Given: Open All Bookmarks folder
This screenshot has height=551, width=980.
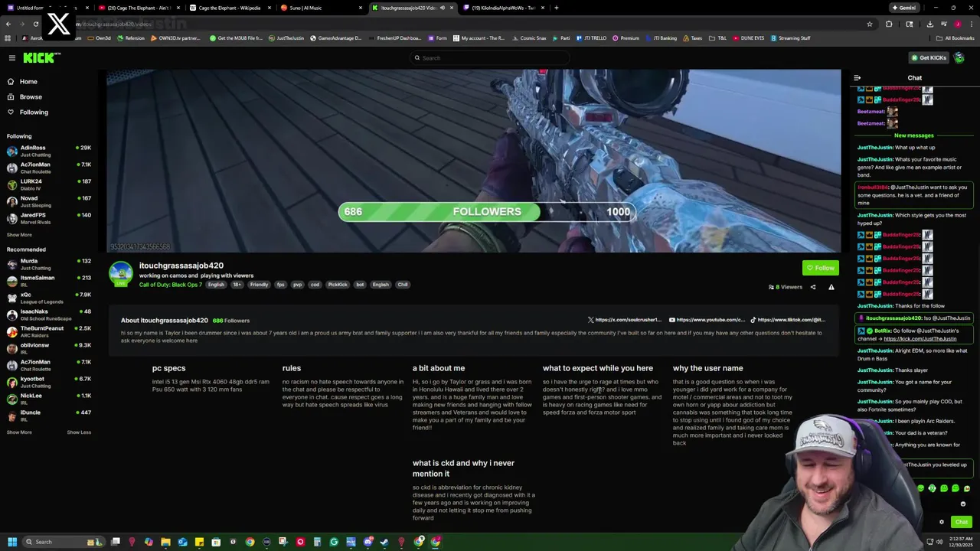Looking at the screenshot, I should [x=955, y=38].
